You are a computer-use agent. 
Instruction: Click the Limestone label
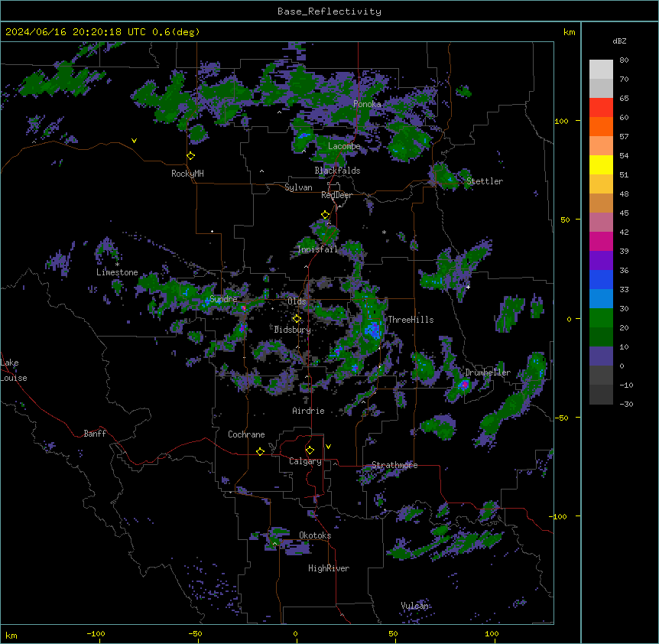tap(117, 272)
